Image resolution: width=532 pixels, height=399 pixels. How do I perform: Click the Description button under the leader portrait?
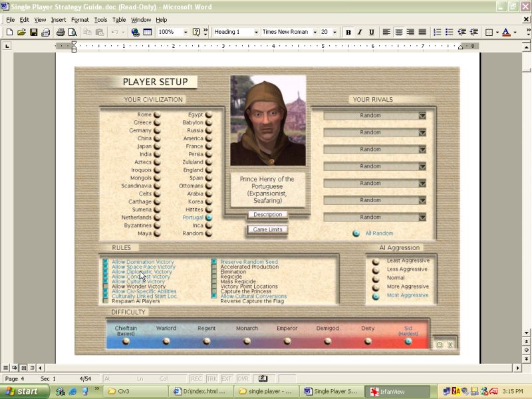(268, 214)
